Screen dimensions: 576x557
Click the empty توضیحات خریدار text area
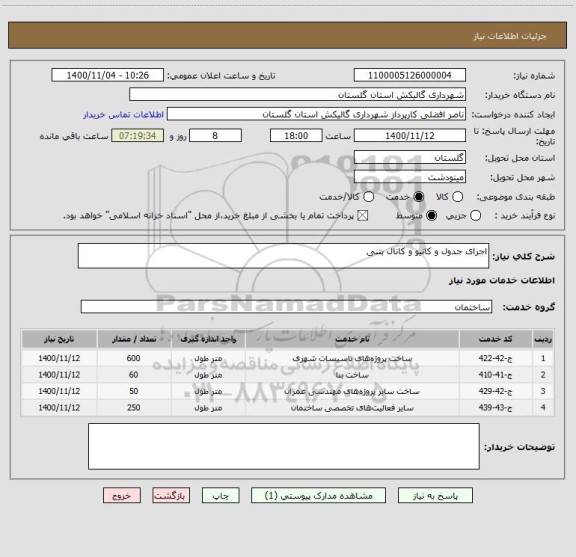(x=284, y=446)
